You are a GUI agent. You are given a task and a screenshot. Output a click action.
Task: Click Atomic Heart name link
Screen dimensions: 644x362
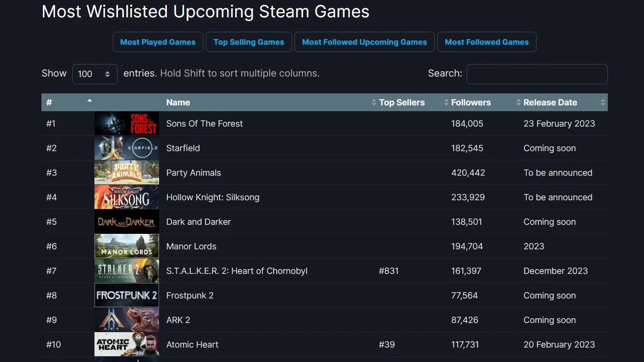(192, 345)
